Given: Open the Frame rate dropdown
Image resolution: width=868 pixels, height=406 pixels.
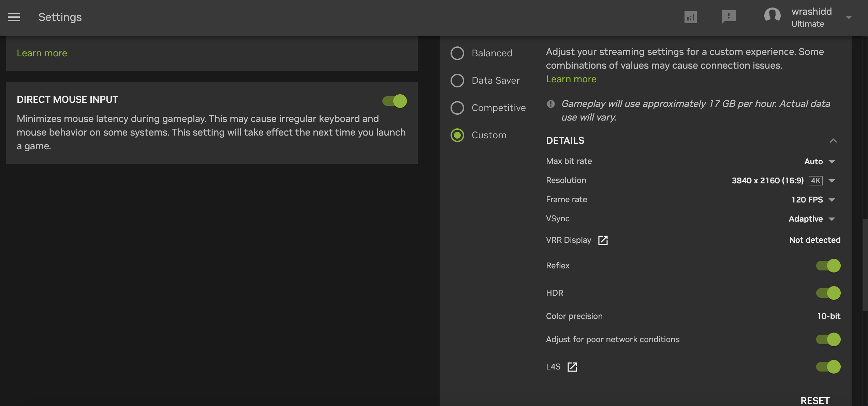Looking at the screenshot, I should coord(812,199).
